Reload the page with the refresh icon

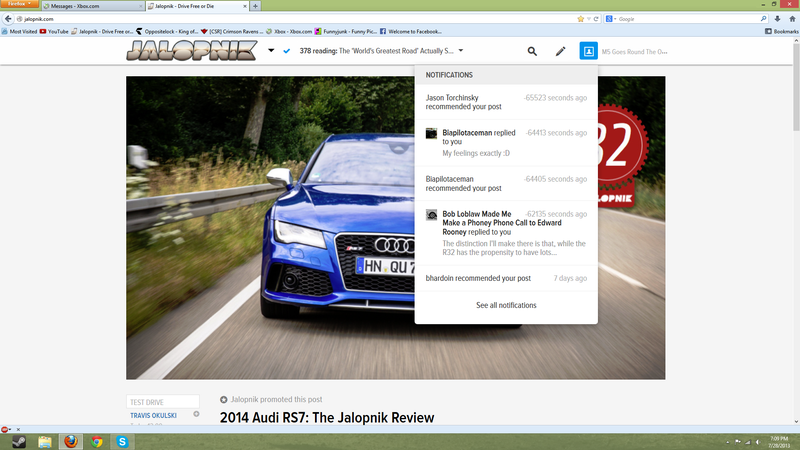coord(595,19)
